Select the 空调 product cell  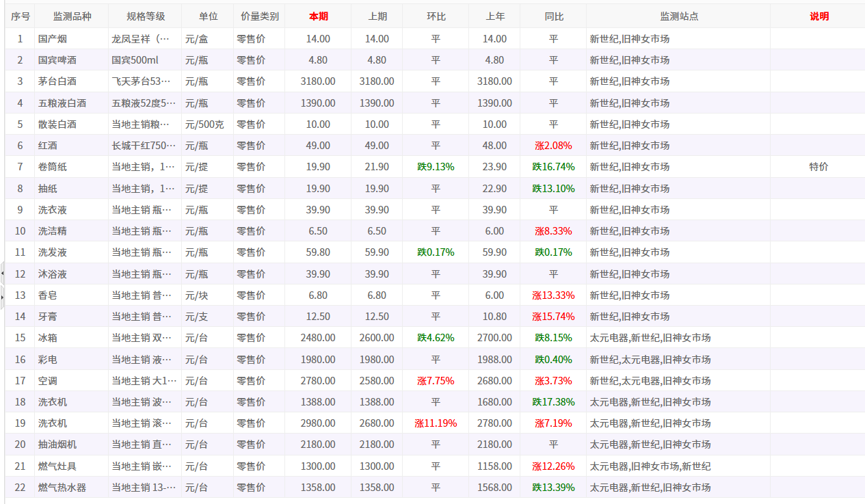[71, 381]
